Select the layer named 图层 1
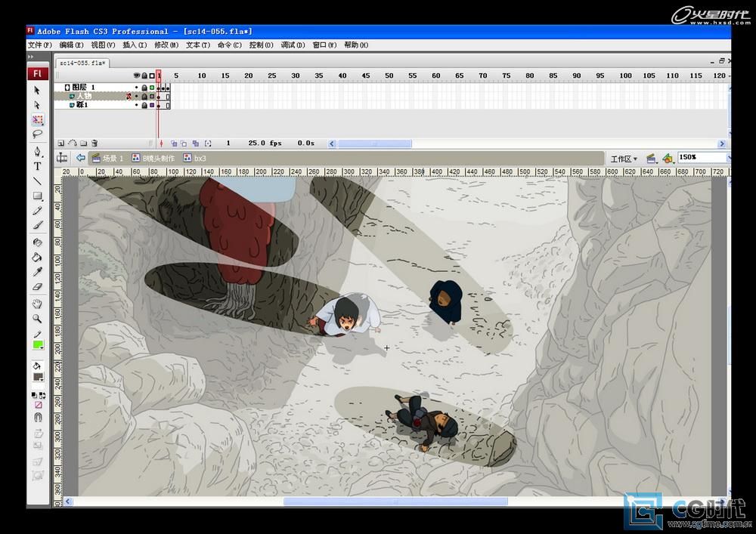The width and height of the screenshot is (756, 534). (83, 87)
